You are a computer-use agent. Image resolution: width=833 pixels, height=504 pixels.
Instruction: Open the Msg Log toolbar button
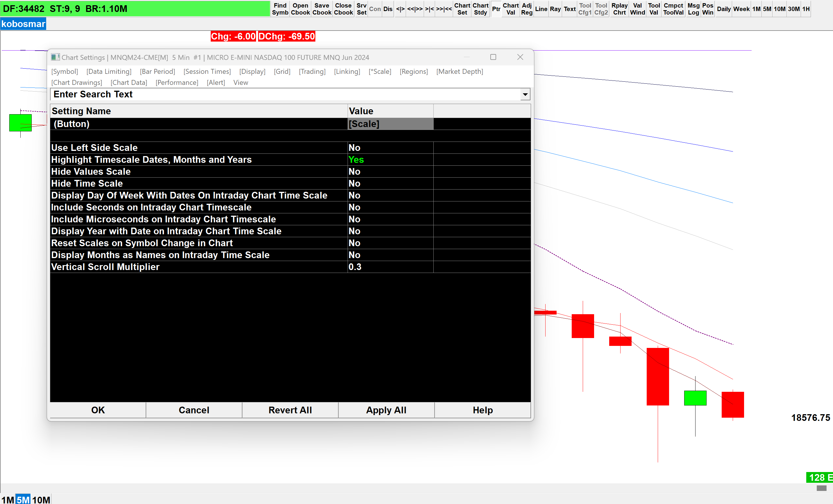coord(693,9)
